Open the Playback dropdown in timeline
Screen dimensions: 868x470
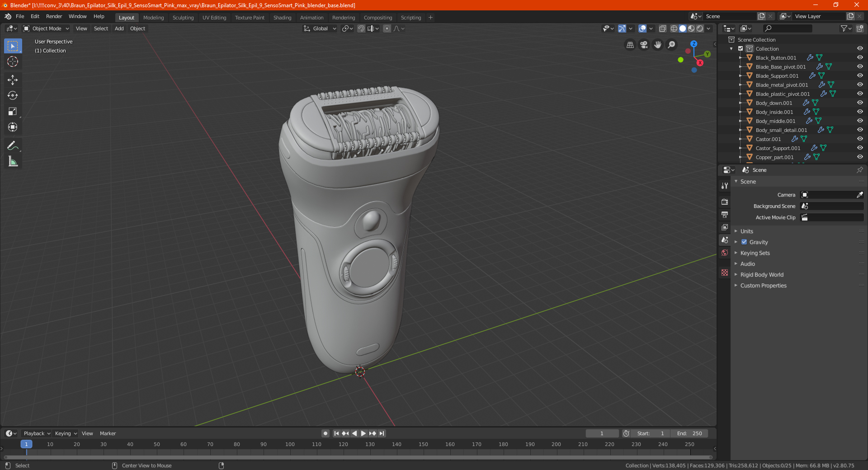click(37, 433)
